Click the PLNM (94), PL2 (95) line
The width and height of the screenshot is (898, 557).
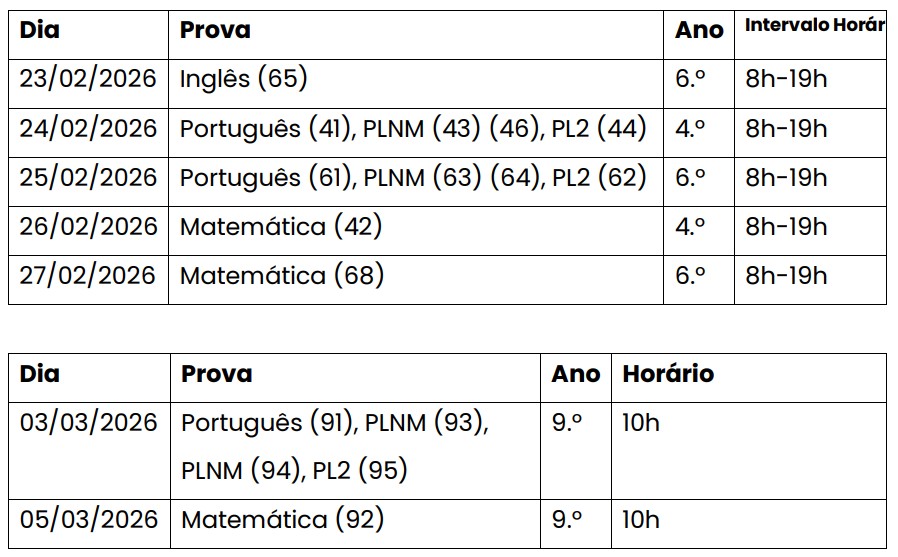[x=294, y=470]
